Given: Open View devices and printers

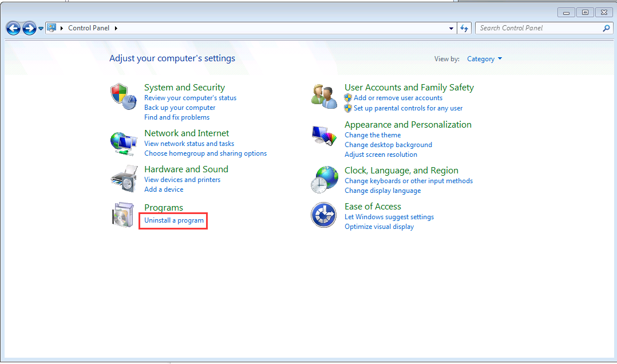Looking at the screenshot, I should tap(182, 180).
